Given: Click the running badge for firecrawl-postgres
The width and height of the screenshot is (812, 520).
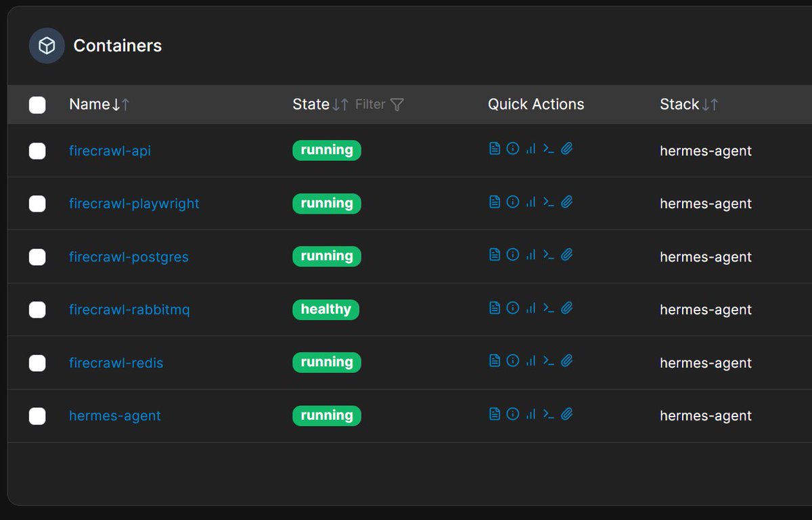Looking at the screenshot, I should (x=327, y=256).
